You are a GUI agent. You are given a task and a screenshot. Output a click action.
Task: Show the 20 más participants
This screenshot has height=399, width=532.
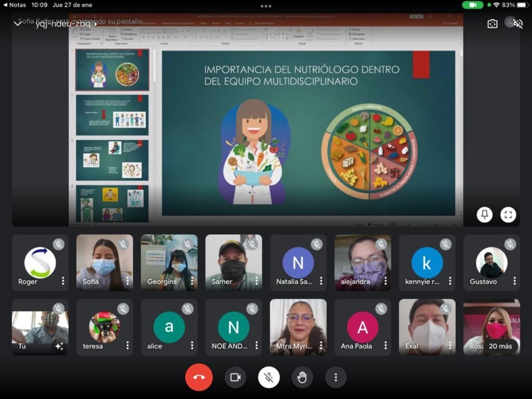point(500,346)
